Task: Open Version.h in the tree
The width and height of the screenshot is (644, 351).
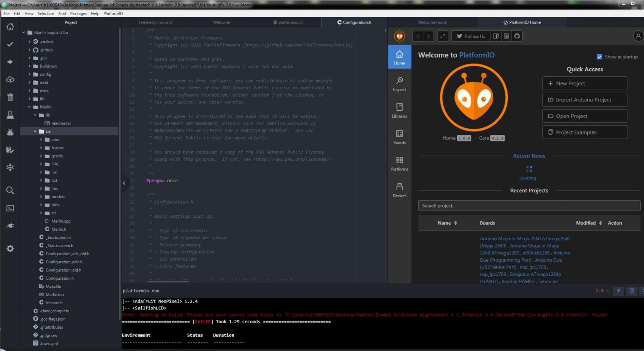Action: (x=54, y=303)
